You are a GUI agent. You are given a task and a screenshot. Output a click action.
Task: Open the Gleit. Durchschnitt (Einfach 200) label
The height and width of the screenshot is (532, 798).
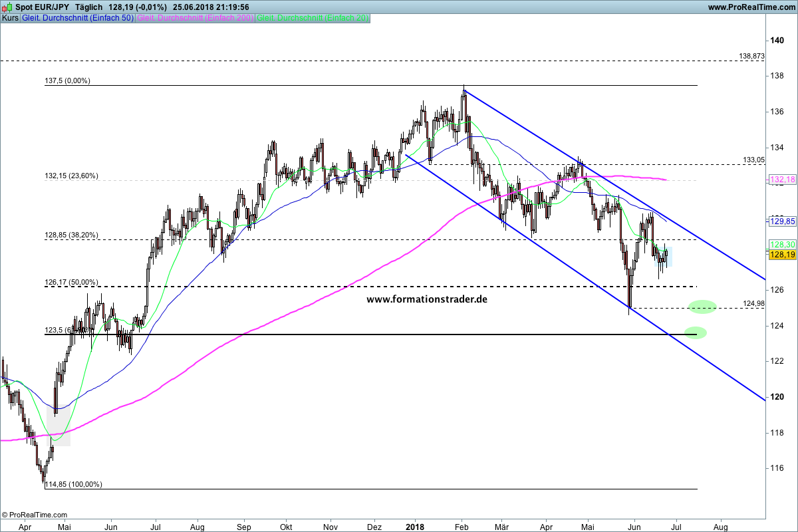(x=194, y=19)
